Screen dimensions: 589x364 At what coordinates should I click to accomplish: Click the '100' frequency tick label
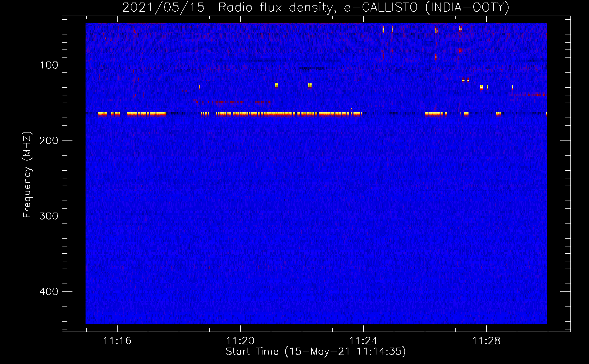pos(49,65)
